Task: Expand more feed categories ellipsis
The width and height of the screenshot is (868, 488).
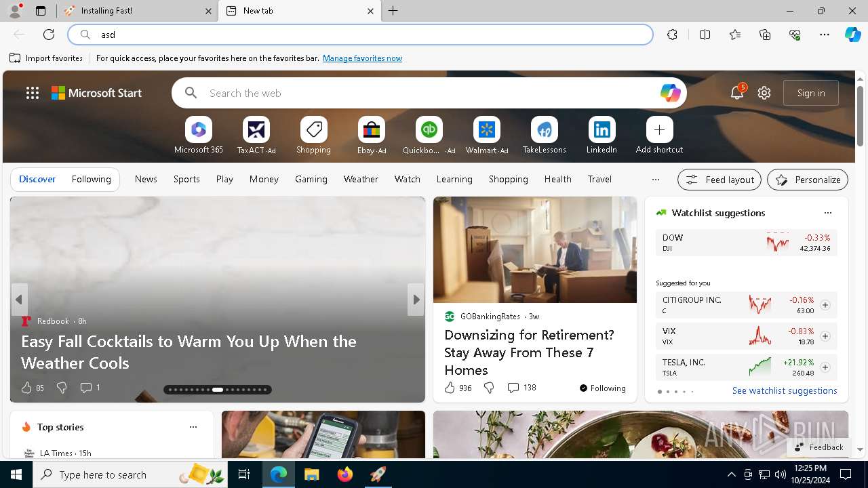Action: point(655,180)
